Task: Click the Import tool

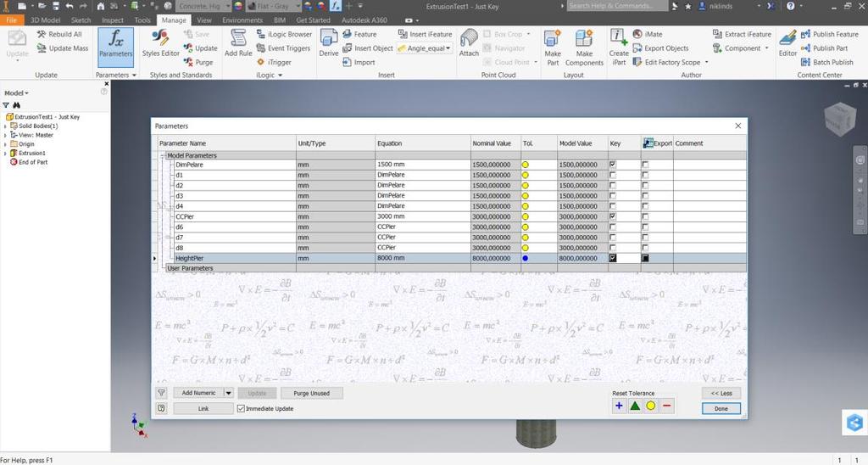Action: 359,62
